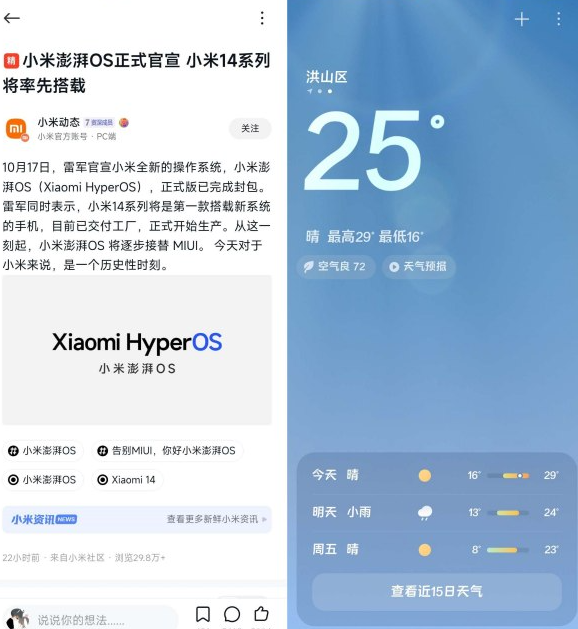Viewport: 578px width, 629px height.
Task: Tap the 说说你的想法 comment input field
Action: pyautogui.click(x=90, y=619)
